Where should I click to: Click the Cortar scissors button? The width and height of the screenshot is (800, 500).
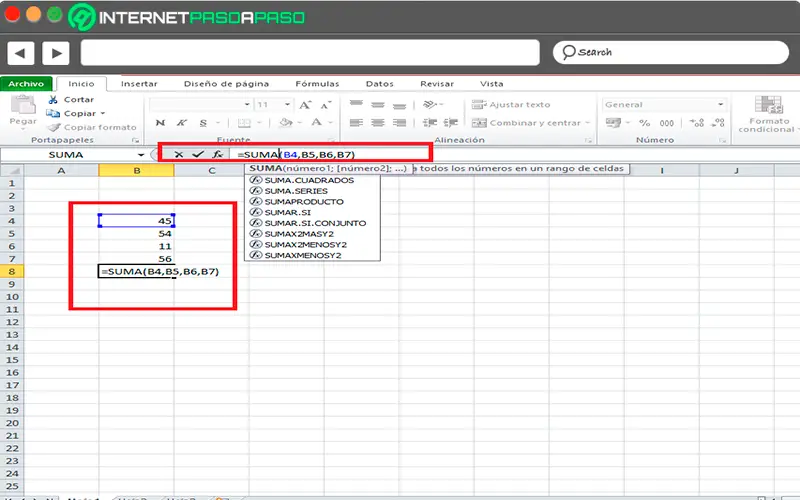click(x=70, y=99)
